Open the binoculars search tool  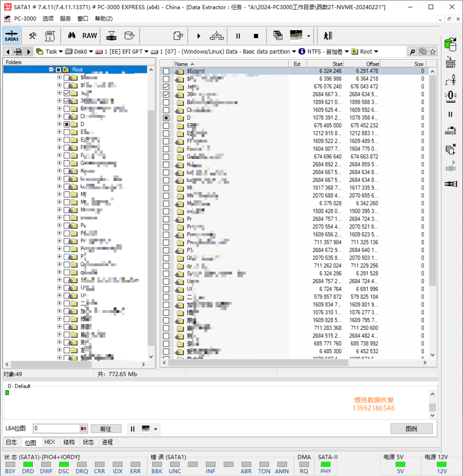tap(72, 35)
